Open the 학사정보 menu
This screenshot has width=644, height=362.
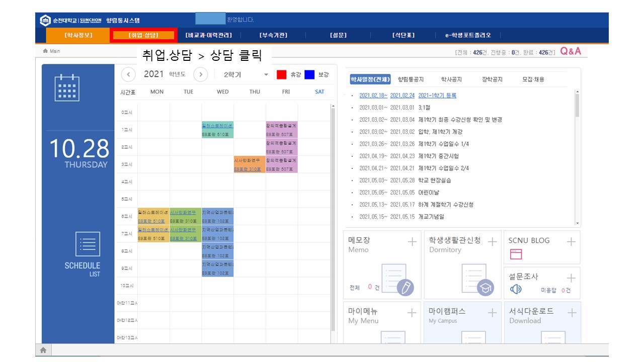(x=78, y=35)
